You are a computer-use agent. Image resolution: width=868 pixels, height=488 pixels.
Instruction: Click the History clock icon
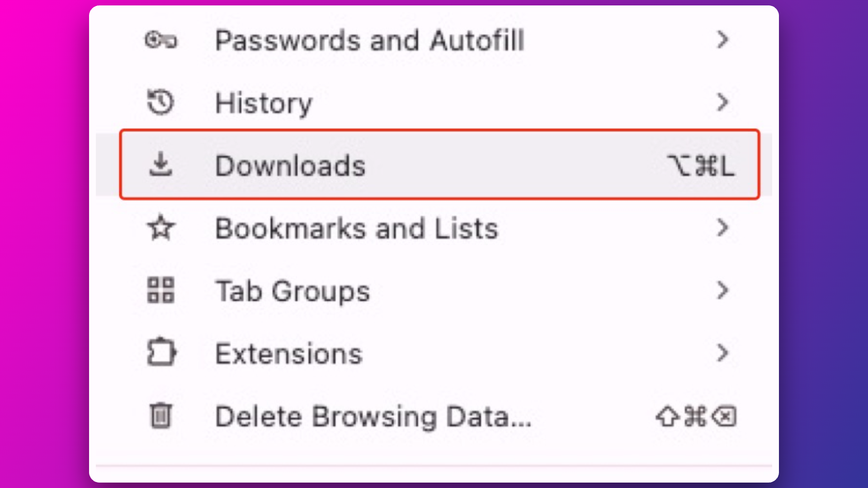[160, 103]
